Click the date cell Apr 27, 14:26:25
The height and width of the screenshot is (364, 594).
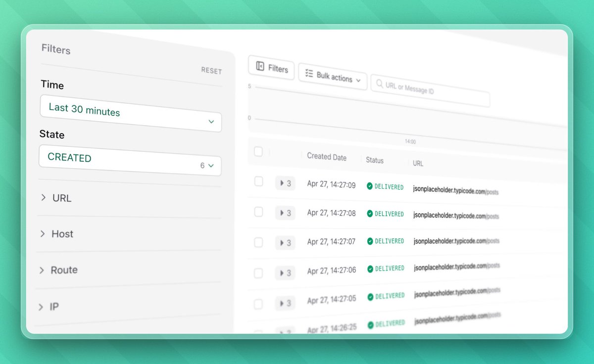(x=332, y=328)
